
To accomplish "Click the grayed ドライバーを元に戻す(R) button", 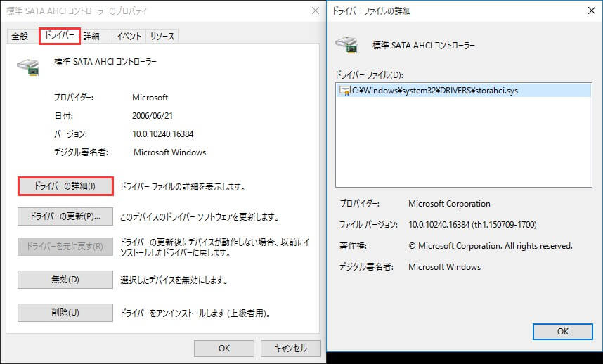I will [65, 247].
